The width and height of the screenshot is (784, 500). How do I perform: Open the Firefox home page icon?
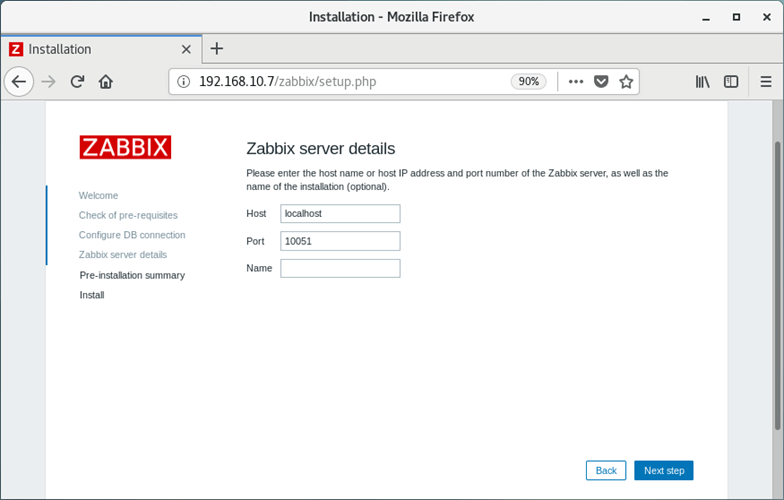(x=106, y=82)
